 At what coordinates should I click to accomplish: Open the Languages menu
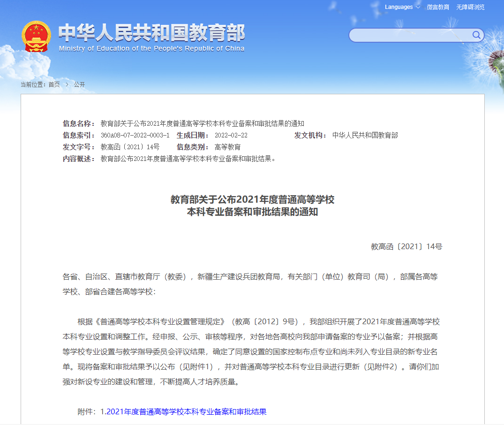pyautogui.click(x=399, y=7)
